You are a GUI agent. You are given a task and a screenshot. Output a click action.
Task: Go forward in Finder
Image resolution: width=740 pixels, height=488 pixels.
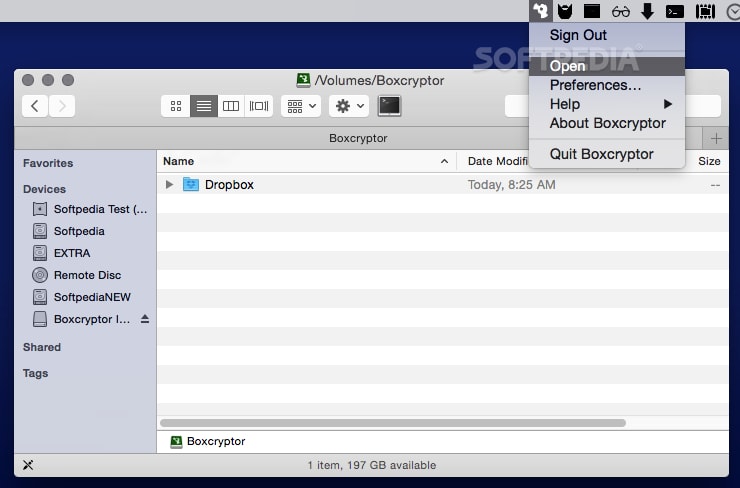pos(62,106)
